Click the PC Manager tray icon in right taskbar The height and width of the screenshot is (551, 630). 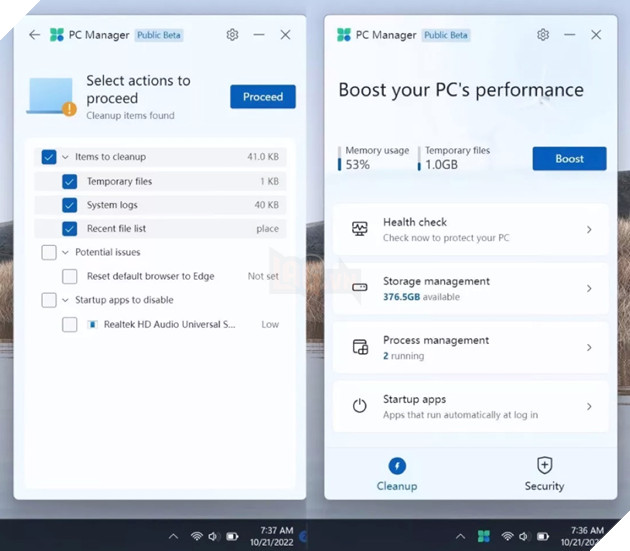(484, 536)
